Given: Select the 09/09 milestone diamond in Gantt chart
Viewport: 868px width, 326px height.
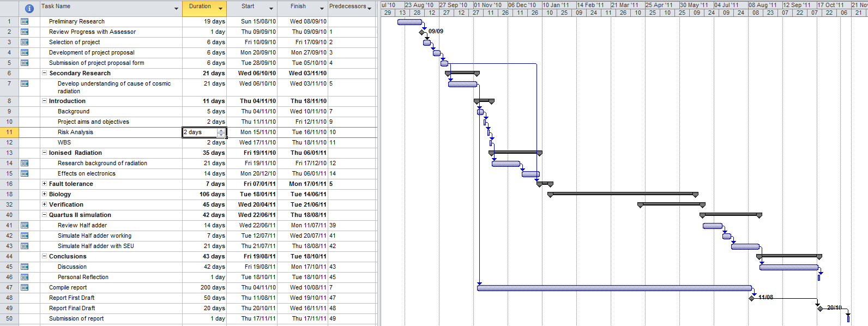Looking at the screenshot, I should 422,32.
